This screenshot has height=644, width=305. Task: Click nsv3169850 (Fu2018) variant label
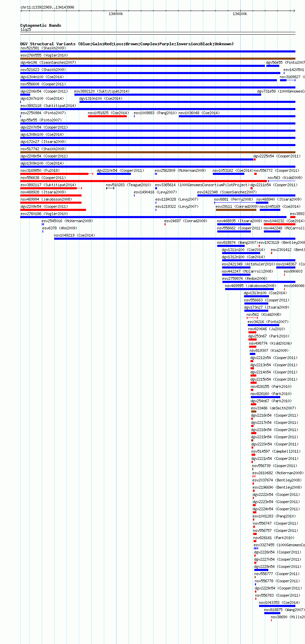[40, 171]
